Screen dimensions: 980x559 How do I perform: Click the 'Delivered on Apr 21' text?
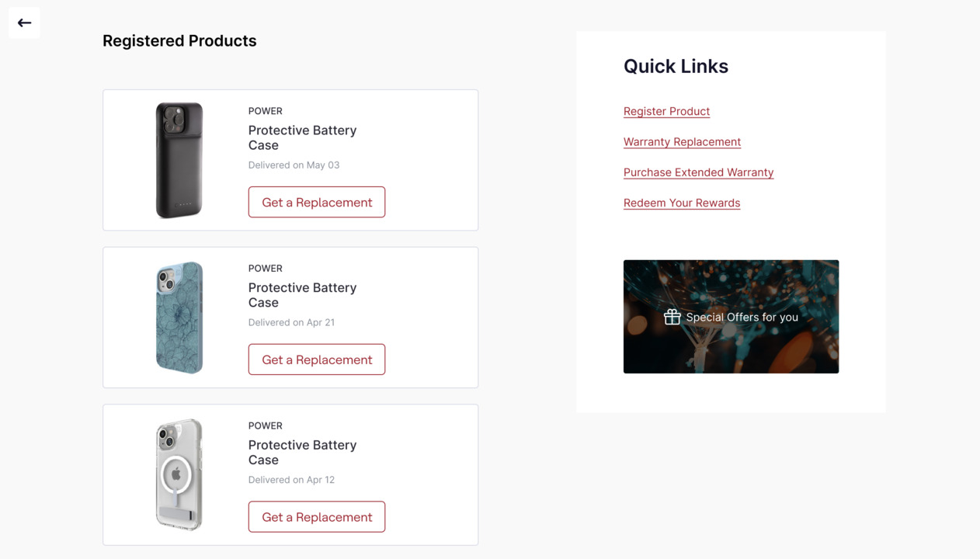(291, 322)
